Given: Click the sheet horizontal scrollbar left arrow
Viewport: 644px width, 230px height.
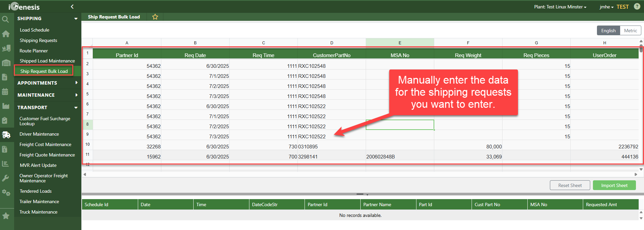Looking at the screenshot, I should click(85, 174).
